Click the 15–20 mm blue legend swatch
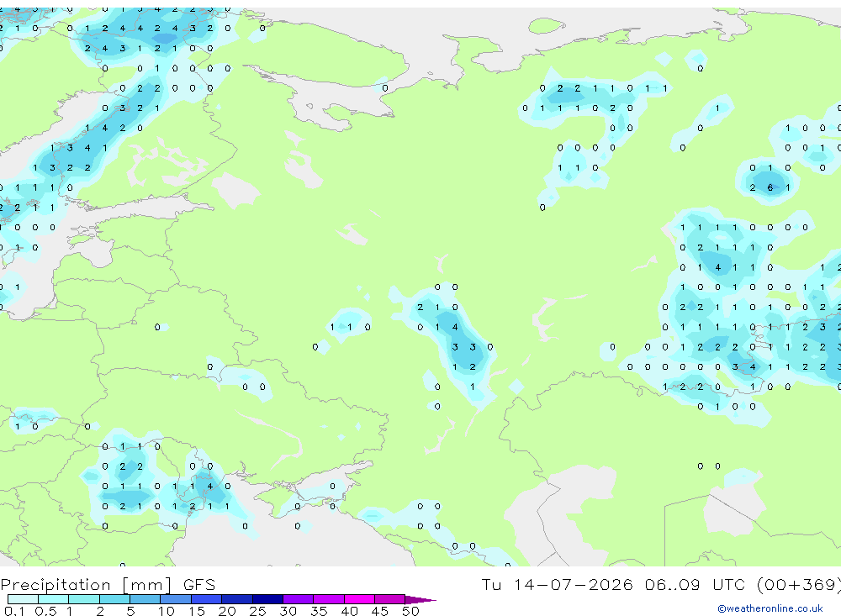The width and height of the screenshot is (841, 616). click(206, 599)
